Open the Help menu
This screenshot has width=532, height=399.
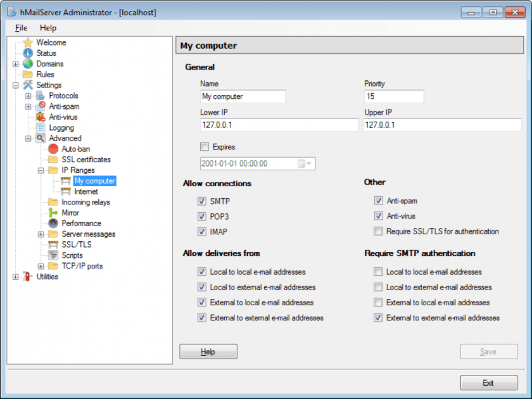[47, 28]
